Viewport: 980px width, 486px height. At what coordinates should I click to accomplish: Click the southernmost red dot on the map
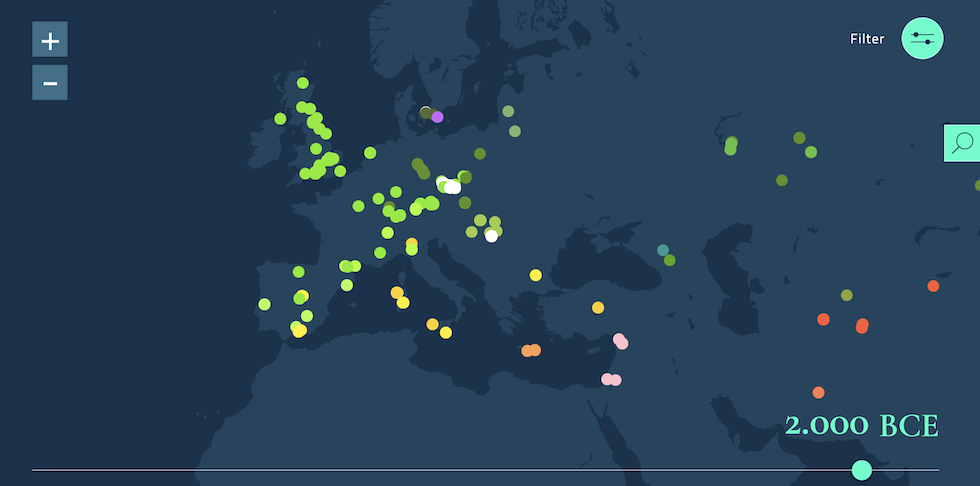point(818,392)
